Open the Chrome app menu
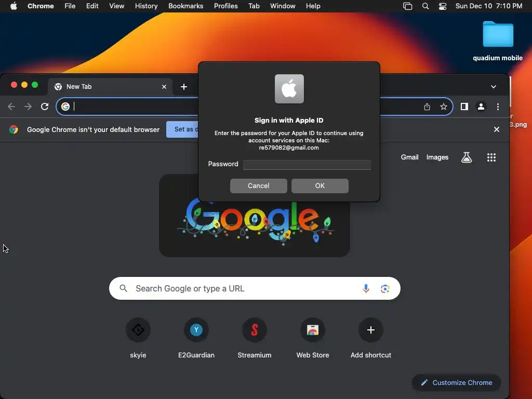Image resolution: width=532 pixels, height=399 pixels. 41,6
